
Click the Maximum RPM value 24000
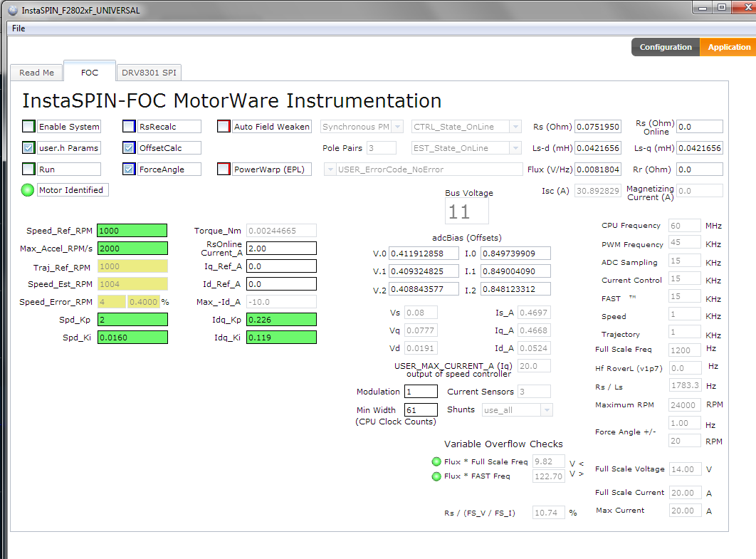tap(685, 405)
